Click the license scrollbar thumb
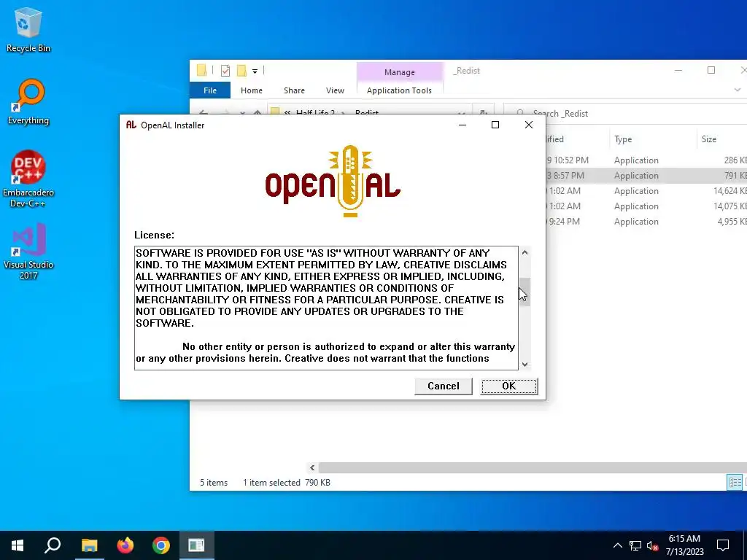Screen dimensions: 747x560 click(x=525, y=292)
